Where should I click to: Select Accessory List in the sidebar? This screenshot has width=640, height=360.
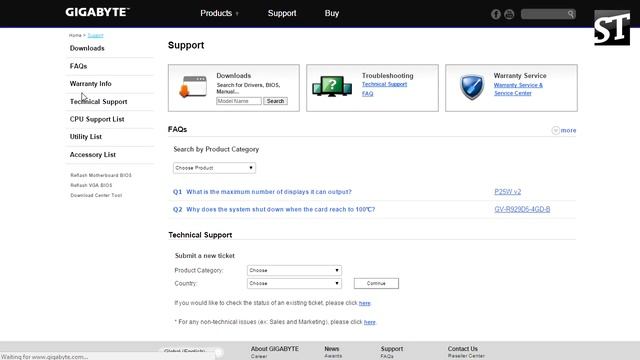[x=93, y=155]
